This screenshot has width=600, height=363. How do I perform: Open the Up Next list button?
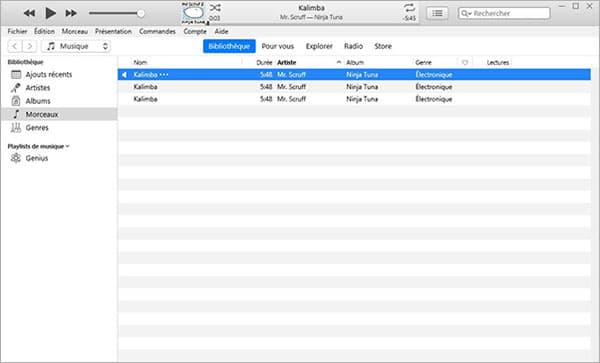[x=437, y=13]
